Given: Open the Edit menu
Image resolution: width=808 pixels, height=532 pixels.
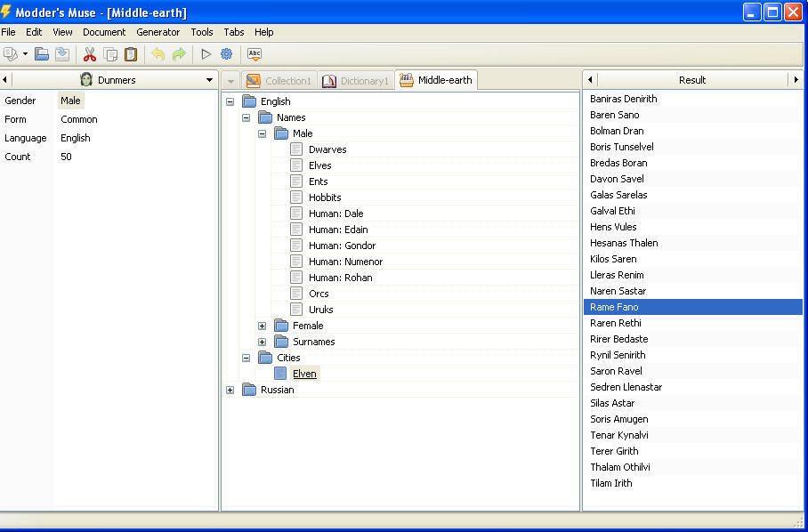Looking at the screenshot, I should [34, 32].
